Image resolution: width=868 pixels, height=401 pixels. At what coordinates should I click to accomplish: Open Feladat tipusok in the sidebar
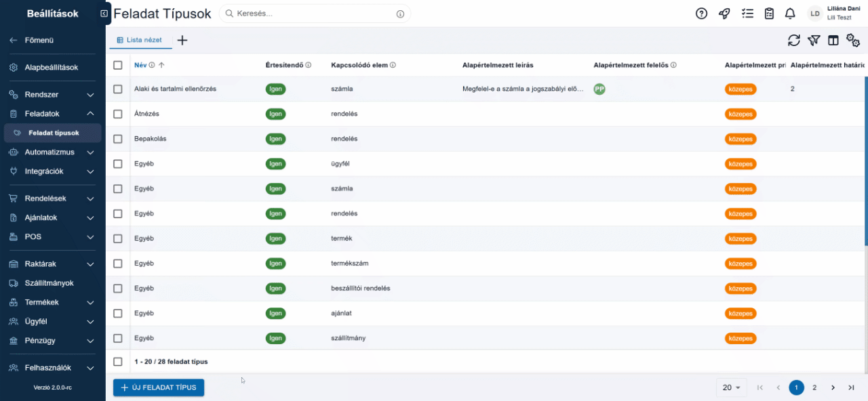(x=52, y=132)
